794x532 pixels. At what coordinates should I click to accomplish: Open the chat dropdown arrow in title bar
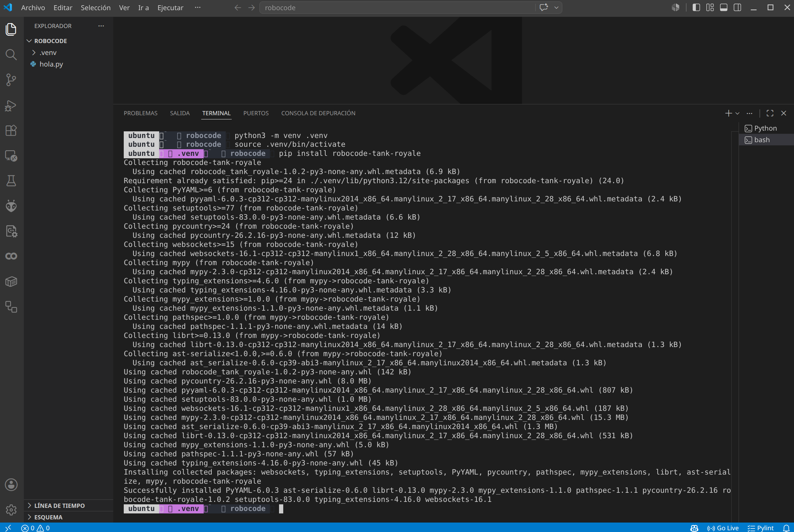pos(556,7)
